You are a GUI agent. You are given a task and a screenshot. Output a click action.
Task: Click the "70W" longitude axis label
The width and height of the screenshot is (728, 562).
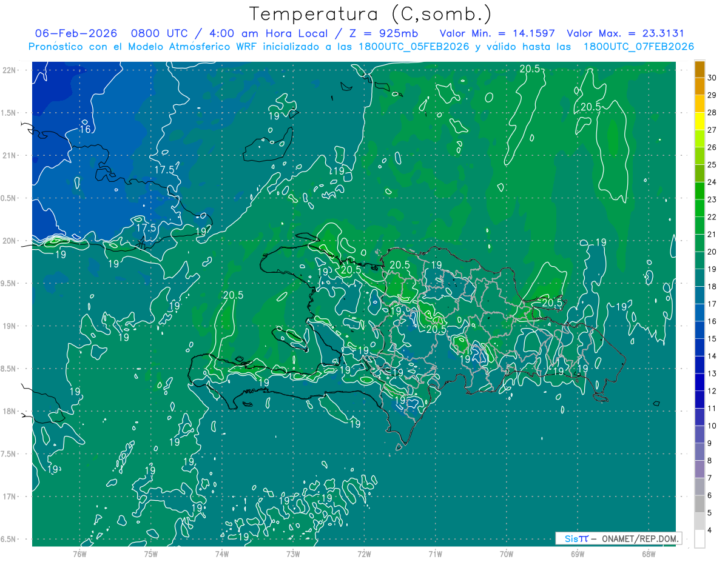point(506,554)
